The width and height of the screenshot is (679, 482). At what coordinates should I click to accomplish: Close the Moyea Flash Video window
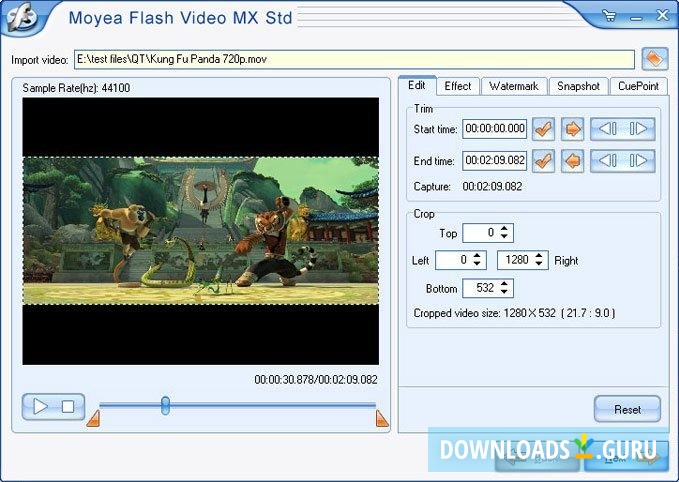663,16
